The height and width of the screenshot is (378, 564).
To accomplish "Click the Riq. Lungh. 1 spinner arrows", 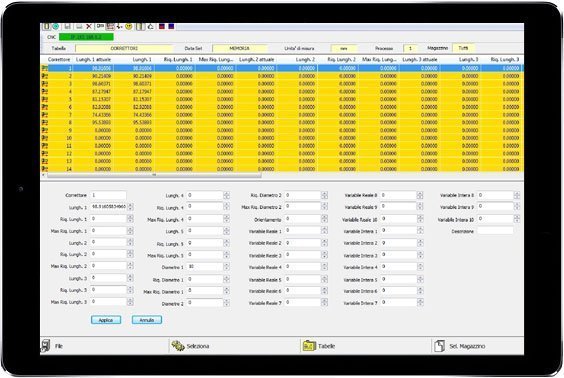I will pyautogui.click(x=131, y=219).
